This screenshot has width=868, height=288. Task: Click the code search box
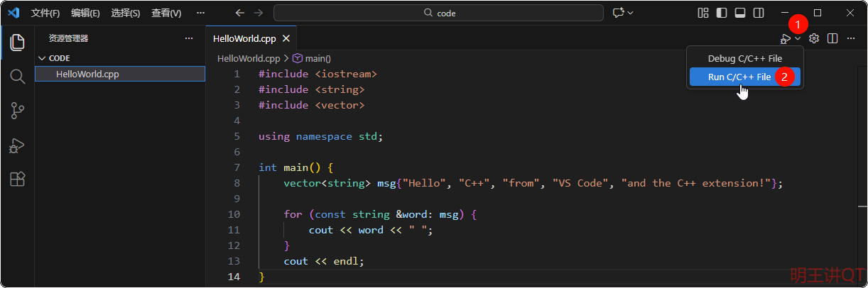coord(438,13)
